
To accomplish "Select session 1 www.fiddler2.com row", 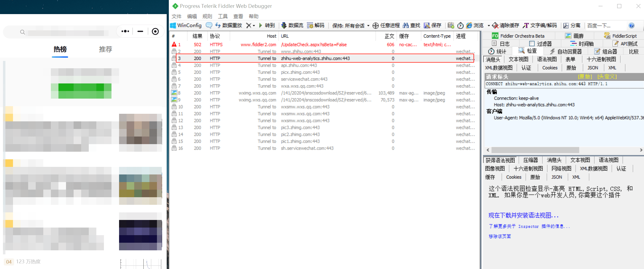I will (323, 44).
